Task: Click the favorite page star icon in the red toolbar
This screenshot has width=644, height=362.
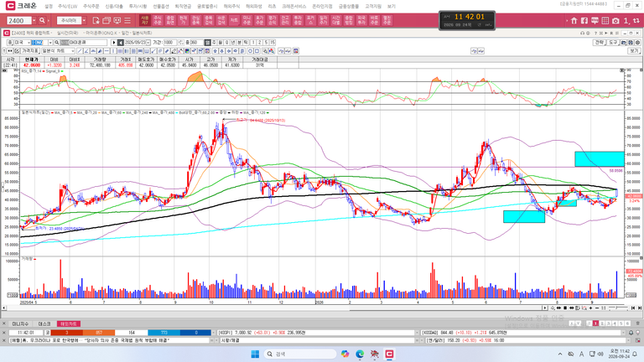Action: pos(96,20)
